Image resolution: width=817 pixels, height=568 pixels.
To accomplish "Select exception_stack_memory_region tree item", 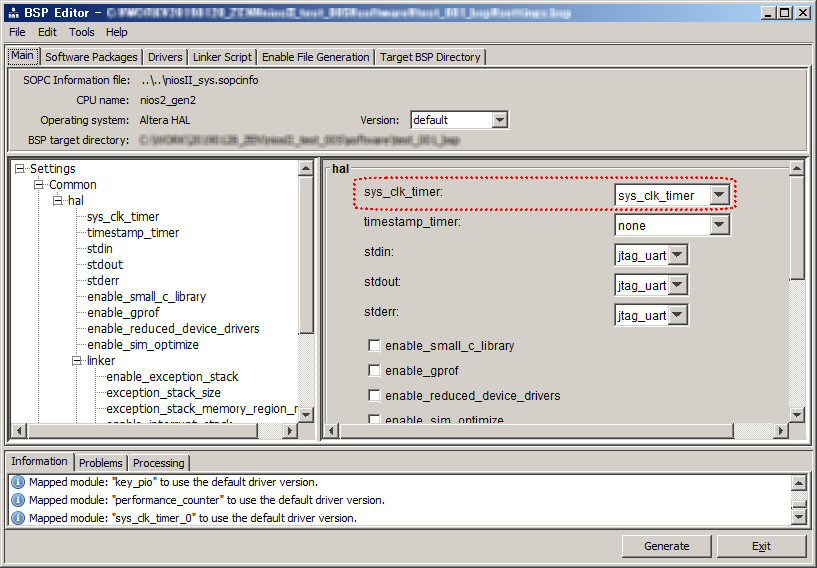I will pyautogui.click(x=202, y=409).
